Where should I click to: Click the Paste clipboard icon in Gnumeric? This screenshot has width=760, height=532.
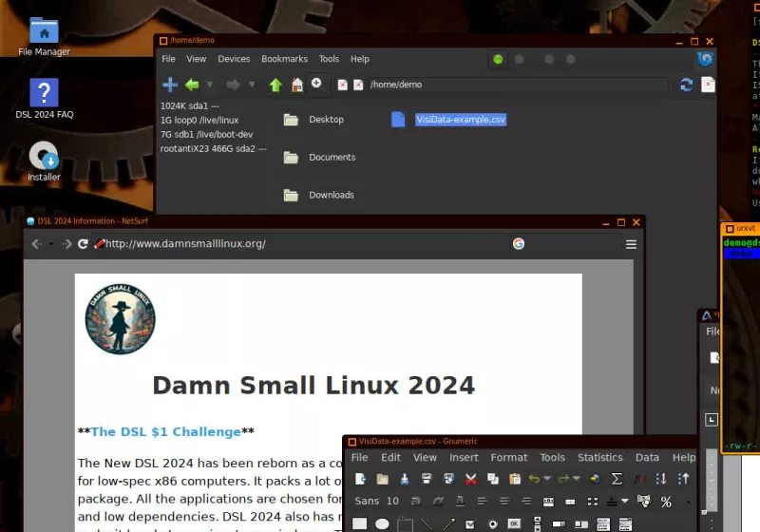click(515, 479)
